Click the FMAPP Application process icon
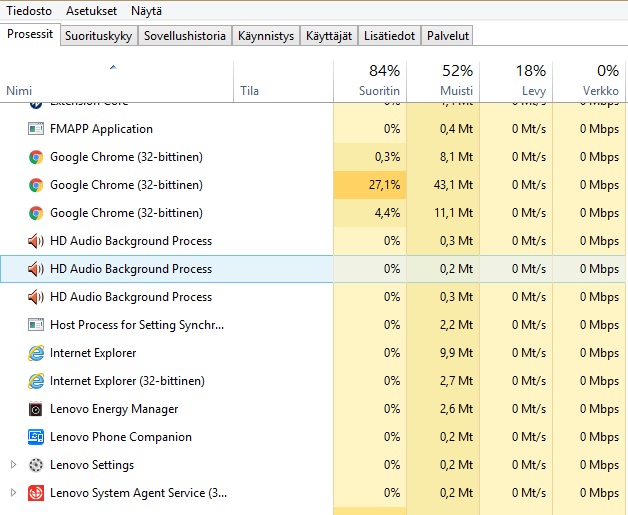This screenshot has width=628, height=515. (x=36, y=129)
